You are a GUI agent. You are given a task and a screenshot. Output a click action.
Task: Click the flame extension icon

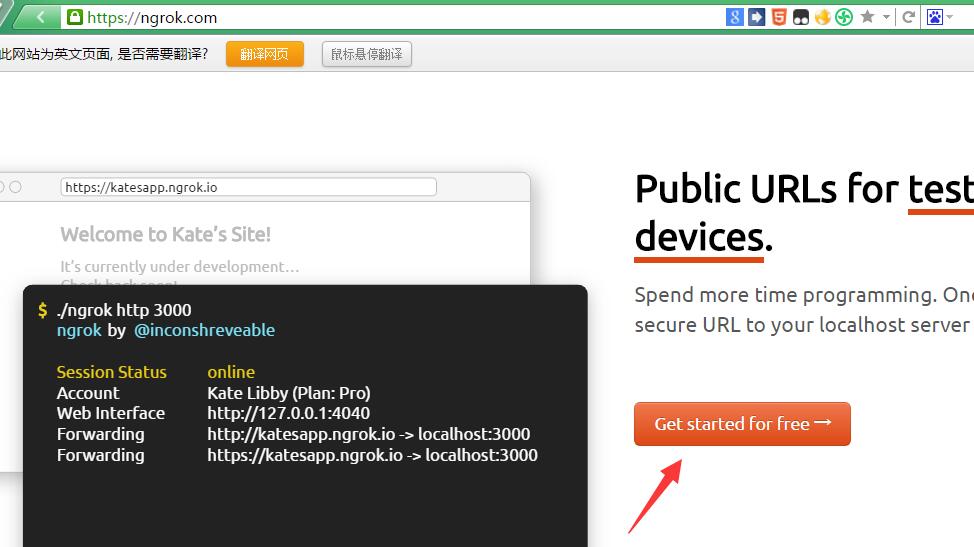click(x=822, y=17)
